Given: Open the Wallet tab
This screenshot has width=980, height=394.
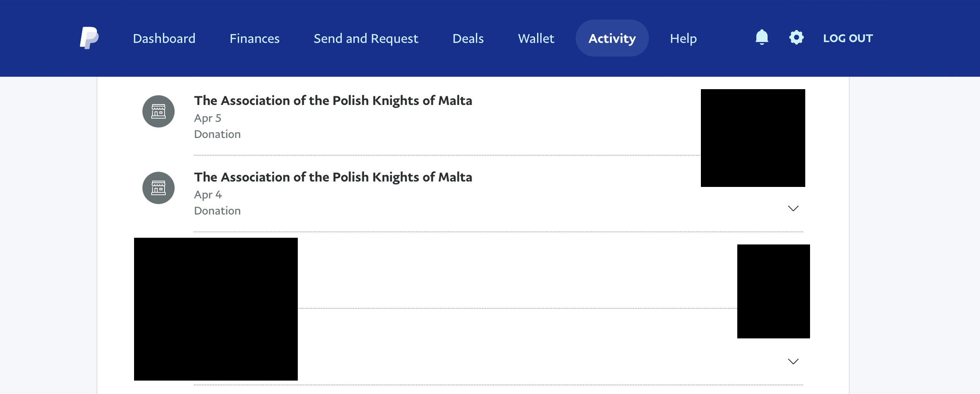Looking at the screenshot, I should pos(536,38).
